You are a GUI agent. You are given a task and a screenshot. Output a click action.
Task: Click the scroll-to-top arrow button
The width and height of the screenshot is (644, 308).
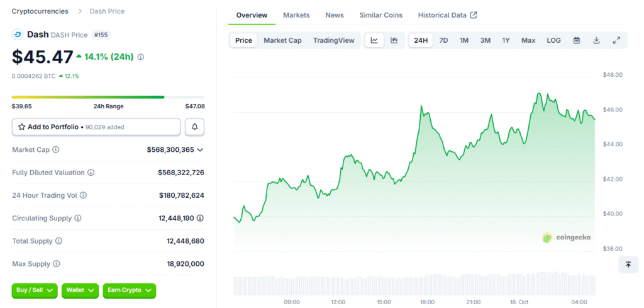(x=628, y=265)
